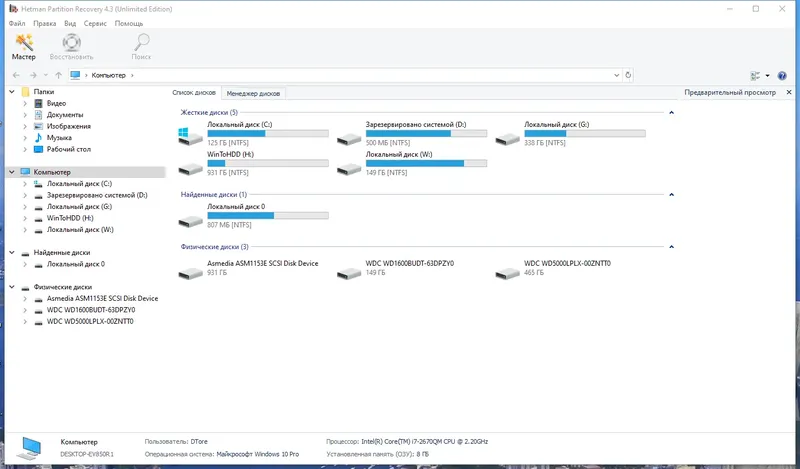Viewport: 800px width, 469px height.
Task: Switch to Список дисков tab
Action: pos(194,93)
